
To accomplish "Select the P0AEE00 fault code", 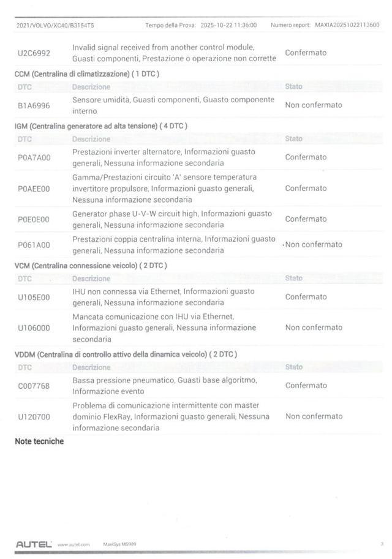I will [34, 189].
